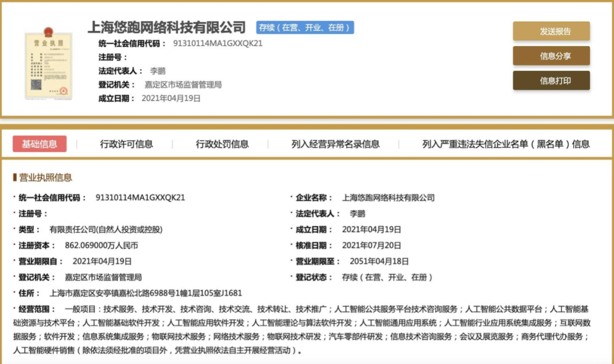The image size is (614, 364).
Task: Click 核准日期 value 2021年07月20日
Action: pos(371,245)
